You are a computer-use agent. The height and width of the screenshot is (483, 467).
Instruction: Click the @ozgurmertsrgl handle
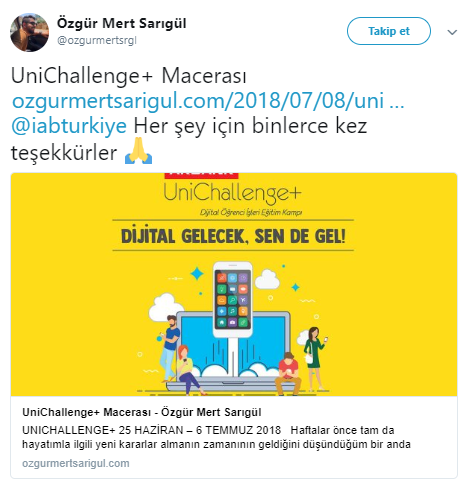tap(97, 40)
